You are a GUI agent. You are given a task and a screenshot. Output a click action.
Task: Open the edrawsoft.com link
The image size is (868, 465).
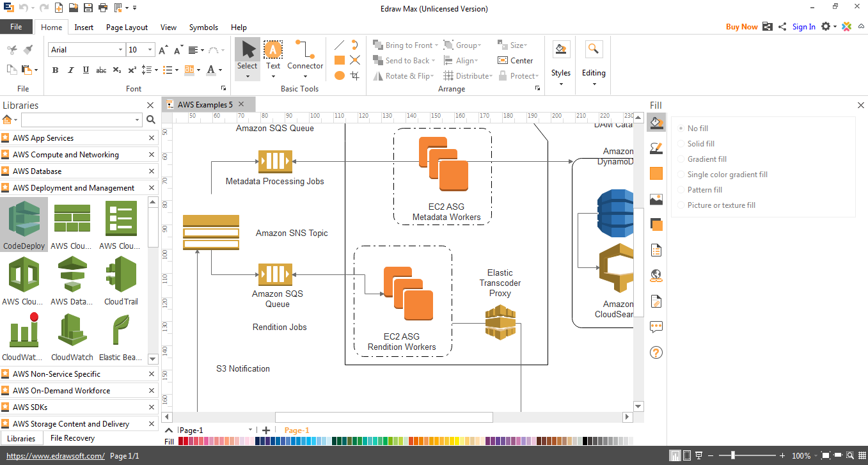click(x=55, y=456)
